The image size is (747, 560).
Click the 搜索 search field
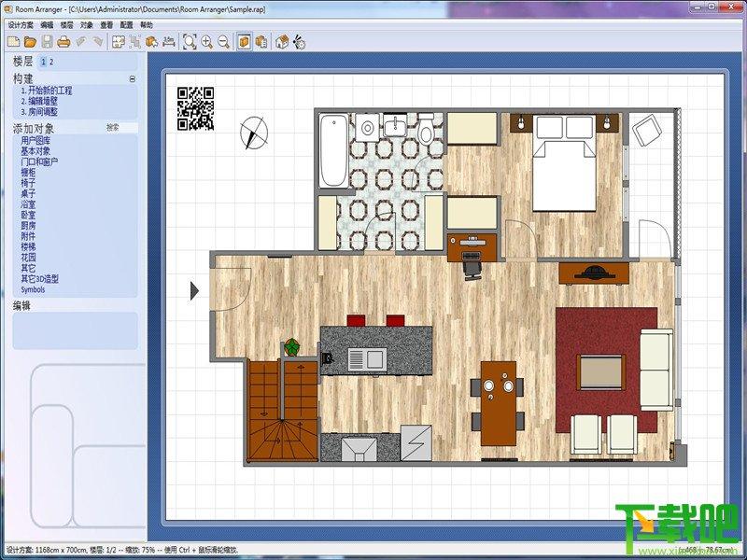click(121, 128)
